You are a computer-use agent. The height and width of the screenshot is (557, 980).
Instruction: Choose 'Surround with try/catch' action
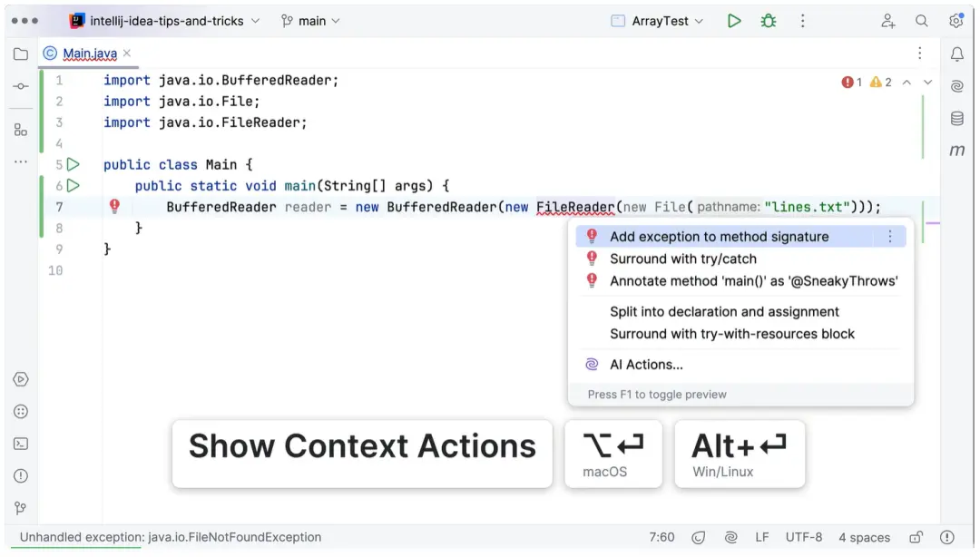click(682, 259)
